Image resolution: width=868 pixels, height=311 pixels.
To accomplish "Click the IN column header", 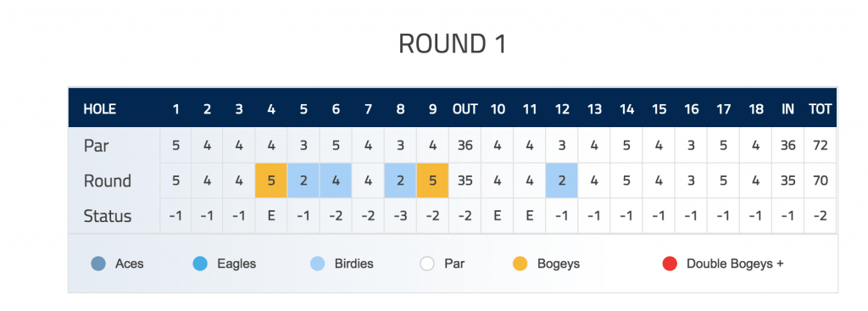I will [787, 109].
